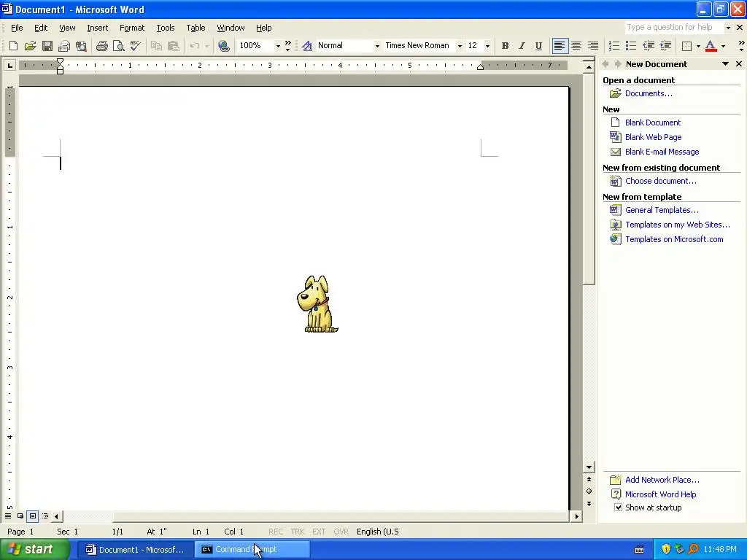Open the security shield tray icon
The height and width of the screenshot is (560, 747).
click(665, 549)
